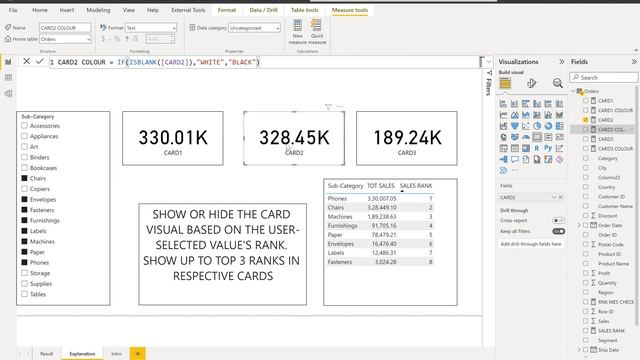Select Line chart visual
Image resolution: width=640 pixels, height=360 pixels.
pyautogui.click(x=503, y=115)
